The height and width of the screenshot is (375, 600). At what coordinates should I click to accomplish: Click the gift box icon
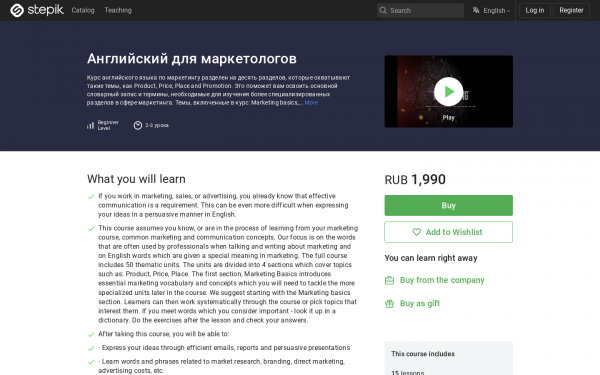point(389,304)
